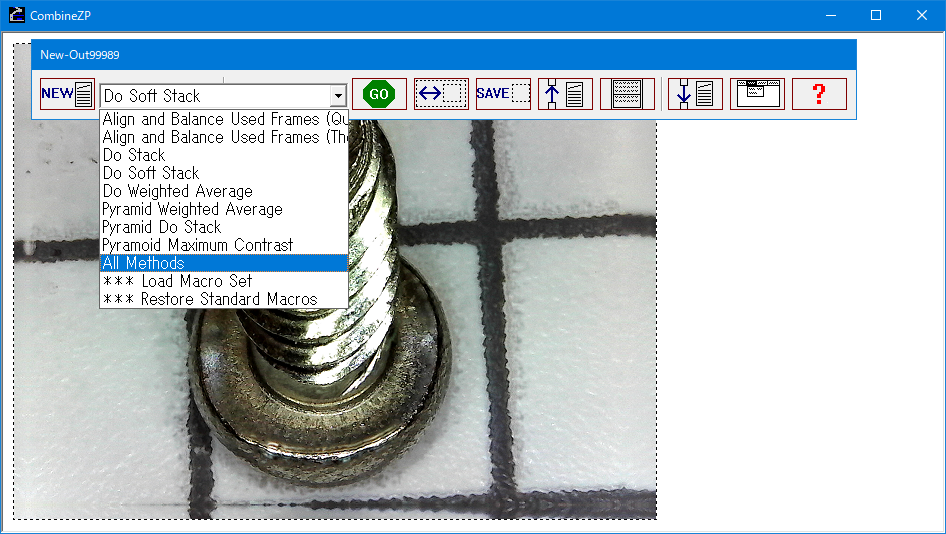Choose Pyramid Do Stack
The width and height of the screenshot is (946, 534).
(224, 227)
